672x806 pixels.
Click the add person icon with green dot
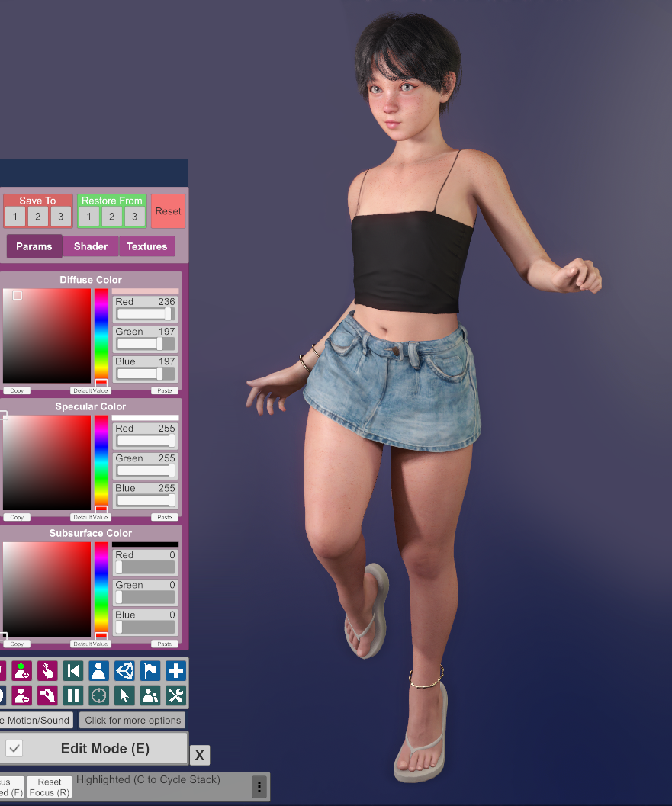(21, 671)
